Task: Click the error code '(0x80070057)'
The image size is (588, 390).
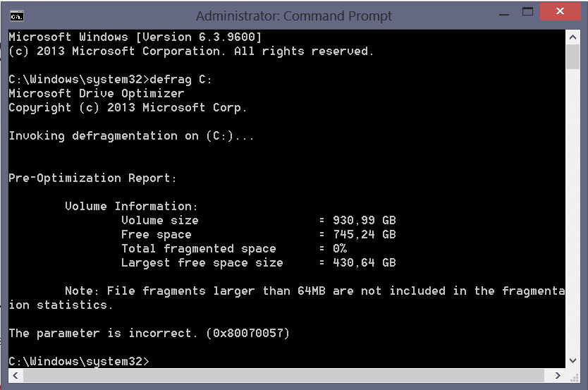Action: [x=248, y=333]
